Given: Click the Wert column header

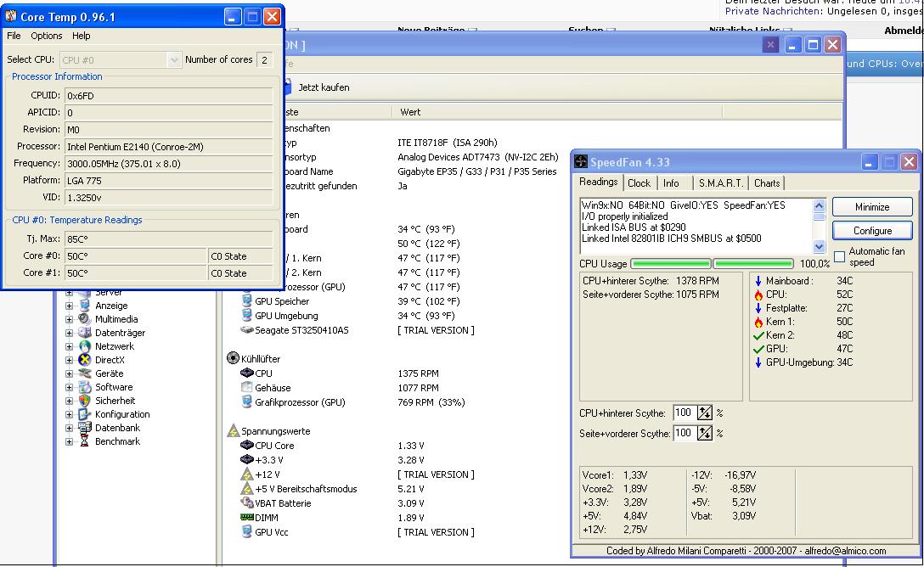Looking at the screenshot, I should tap(411, 112).
